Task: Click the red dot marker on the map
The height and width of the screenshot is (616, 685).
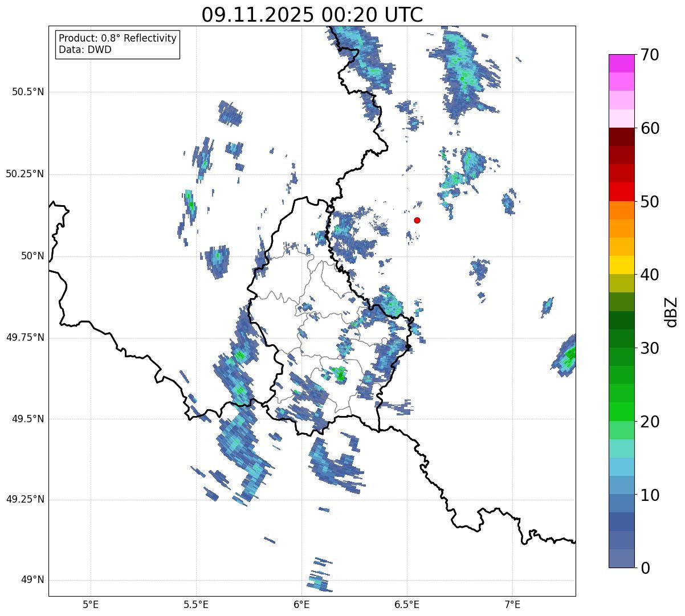Action: click(x=417, y=220)
